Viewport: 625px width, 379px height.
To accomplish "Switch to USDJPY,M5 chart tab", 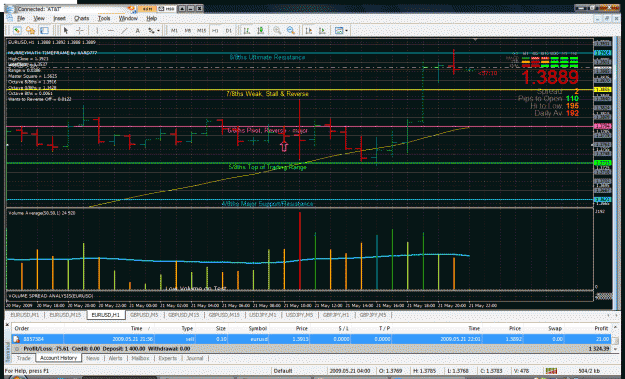I will [x=300, y=315].
